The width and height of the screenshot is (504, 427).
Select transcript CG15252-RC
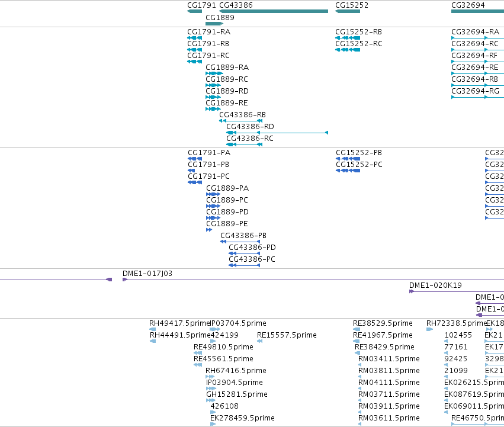tap(348, 50)
